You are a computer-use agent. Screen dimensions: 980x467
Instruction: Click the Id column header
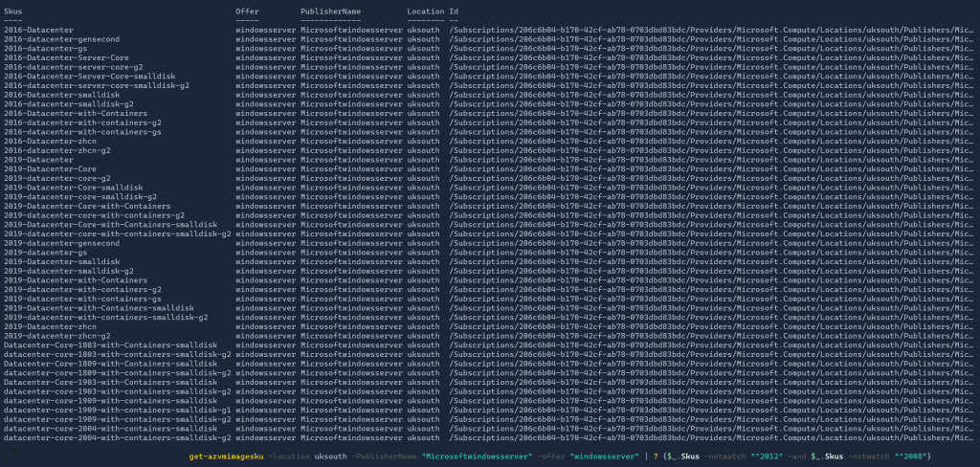pyautogui.click(x=453, y=11)
